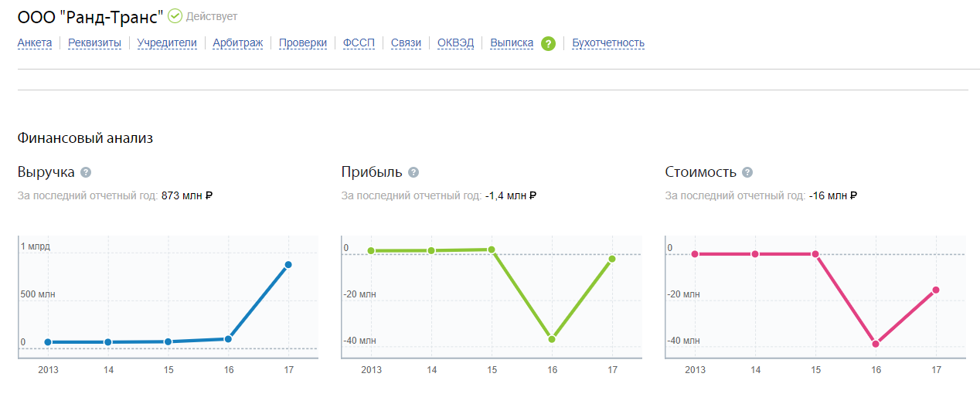The width and height of the screenshot is (980, 404).
Task: Click help icon next to Прибыль
Action: pos(413,172)
